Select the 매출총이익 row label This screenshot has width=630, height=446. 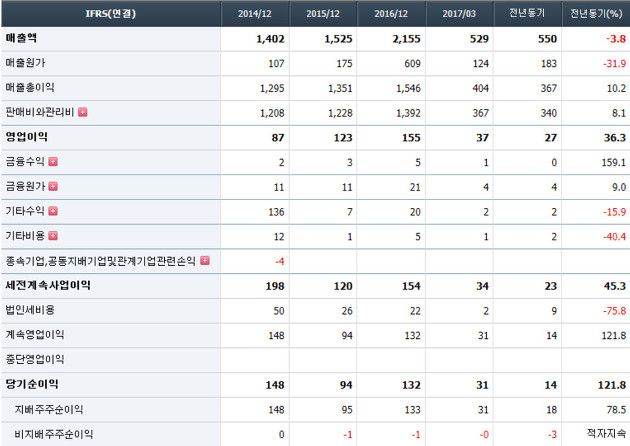click(30, 88)
